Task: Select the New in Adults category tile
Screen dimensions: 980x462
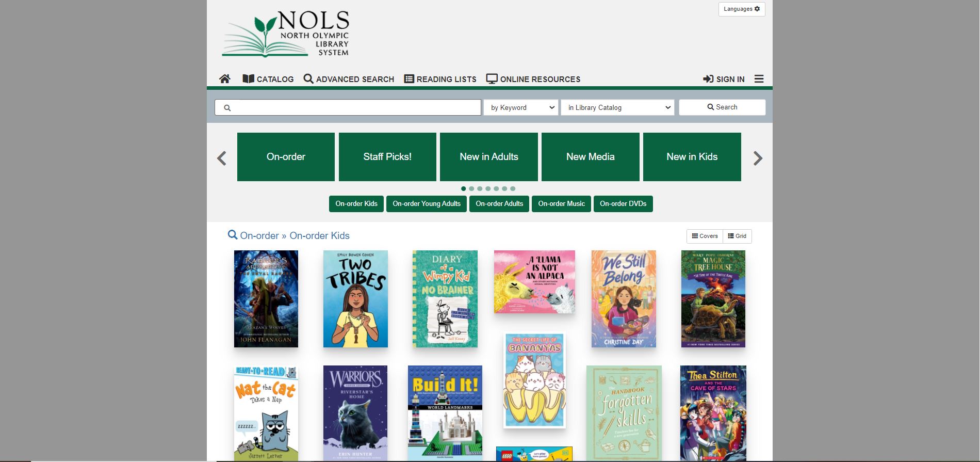Action: 489,157
